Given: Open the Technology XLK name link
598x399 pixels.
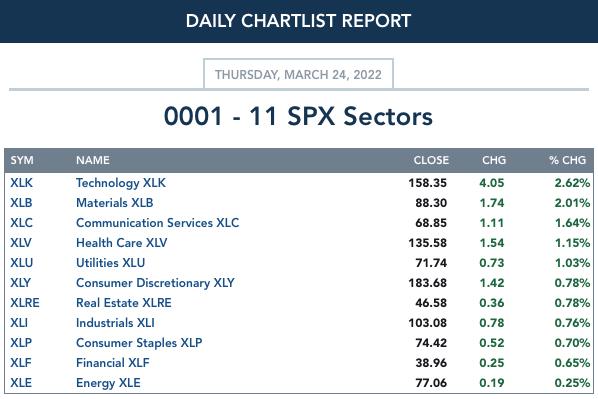Looking at the screenshot, I should [121, 183].
